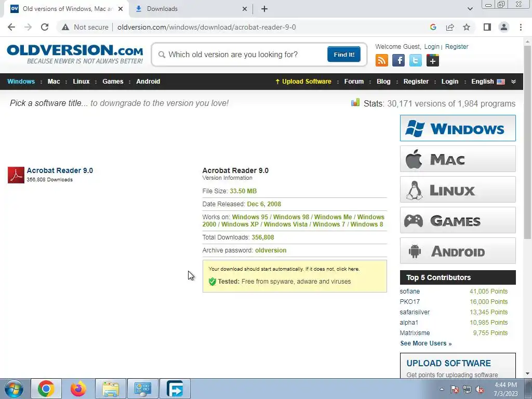Screen dimensions: 532x399
Task: Click the OldVersion.com logo
Action: [x=75, y=54]
